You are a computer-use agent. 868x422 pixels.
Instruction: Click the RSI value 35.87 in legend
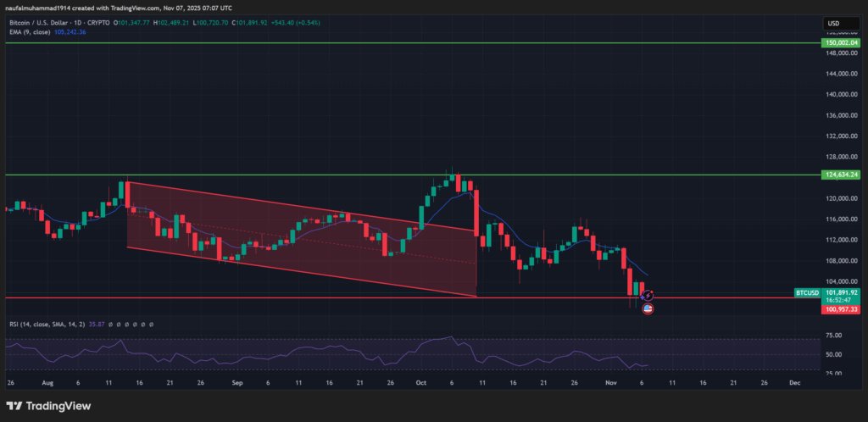(96, 324)
